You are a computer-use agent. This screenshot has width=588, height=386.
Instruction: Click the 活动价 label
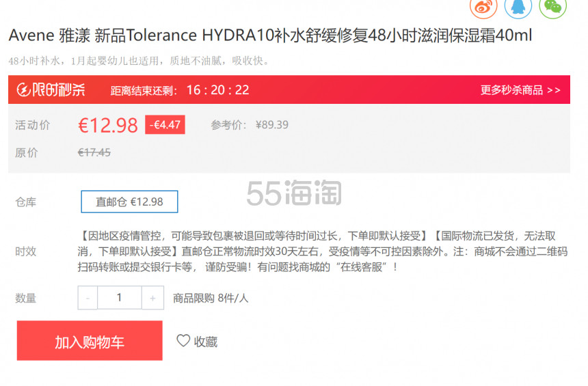pos(33,125)
